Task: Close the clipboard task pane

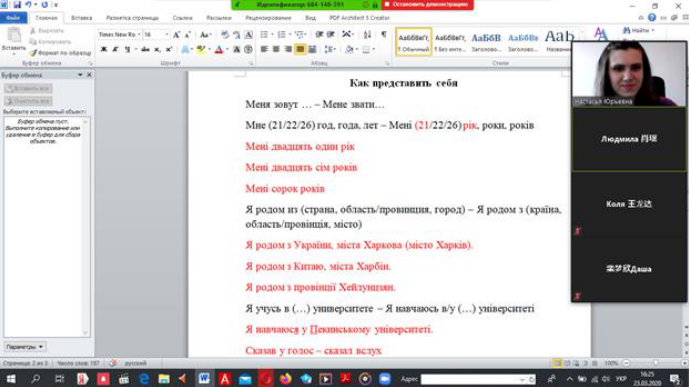Action: [89, 75]
